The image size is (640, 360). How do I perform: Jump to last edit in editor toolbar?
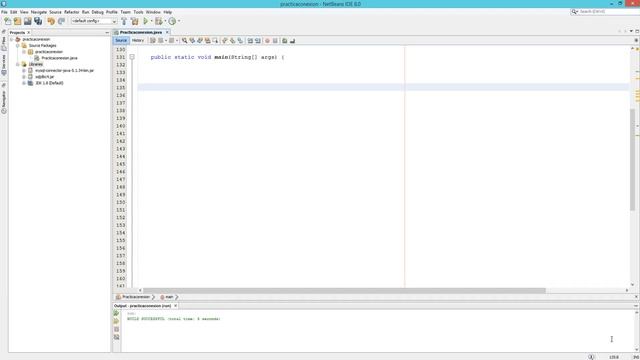tap(153, 40)
